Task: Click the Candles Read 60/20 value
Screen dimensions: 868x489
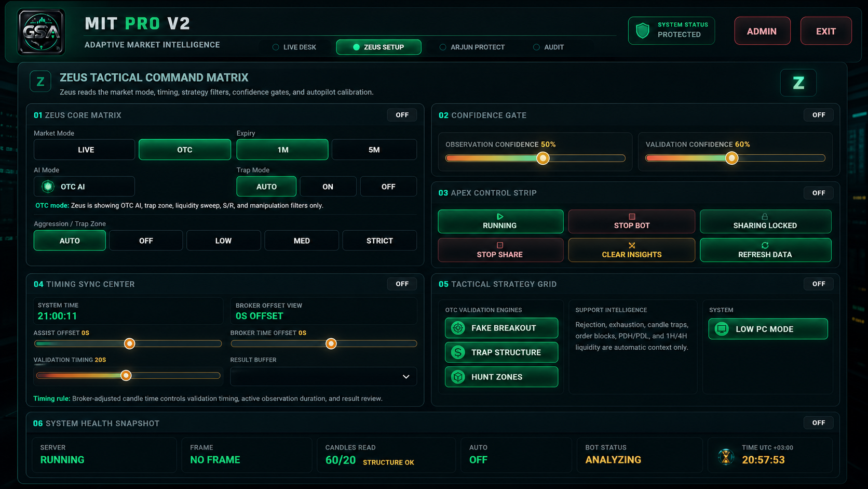Action: [x=341, y=460]
